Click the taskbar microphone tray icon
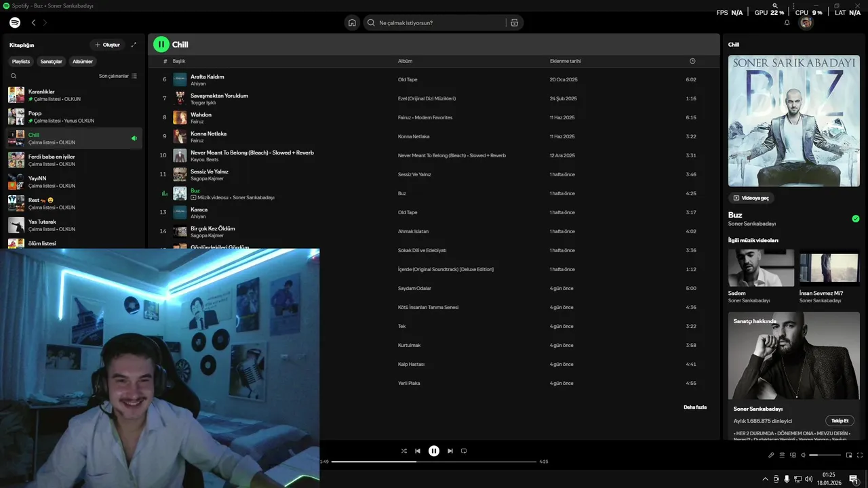This screenshot has width=868, height=488. [787, 479]
